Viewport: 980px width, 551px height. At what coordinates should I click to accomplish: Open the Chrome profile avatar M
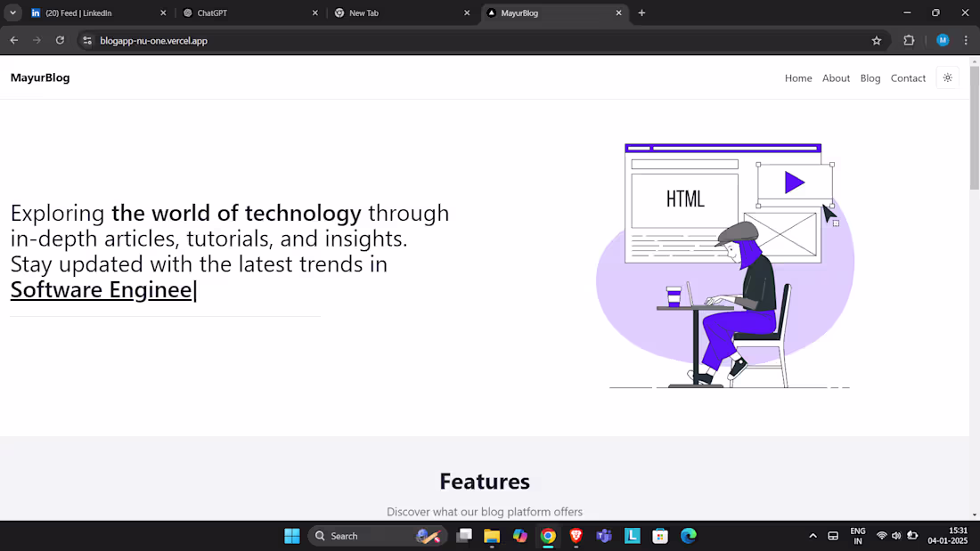(x=942, y=40)
